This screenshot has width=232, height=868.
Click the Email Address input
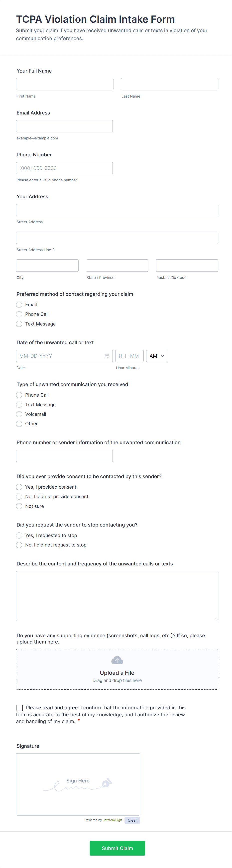click(64, 126)
